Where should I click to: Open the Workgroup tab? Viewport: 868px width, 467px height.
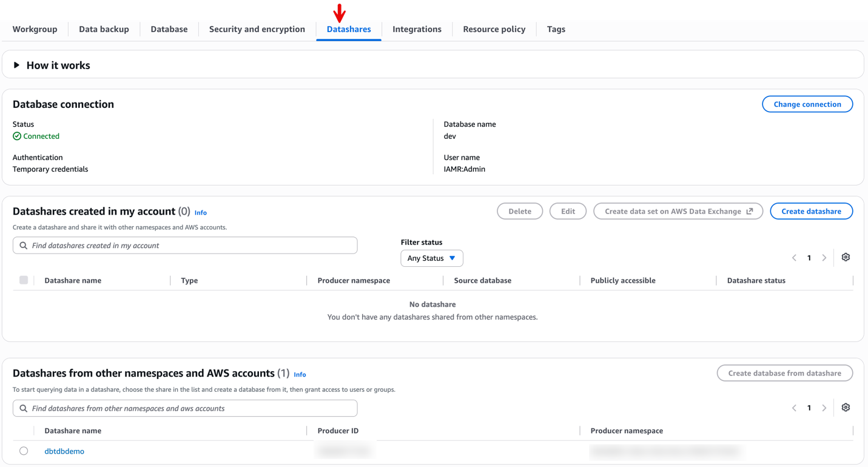(35, 29)
